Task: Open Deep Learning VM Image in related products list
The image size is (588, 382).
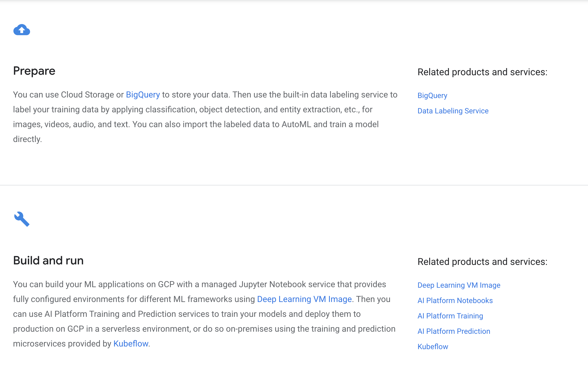Action: click(459, 285)
